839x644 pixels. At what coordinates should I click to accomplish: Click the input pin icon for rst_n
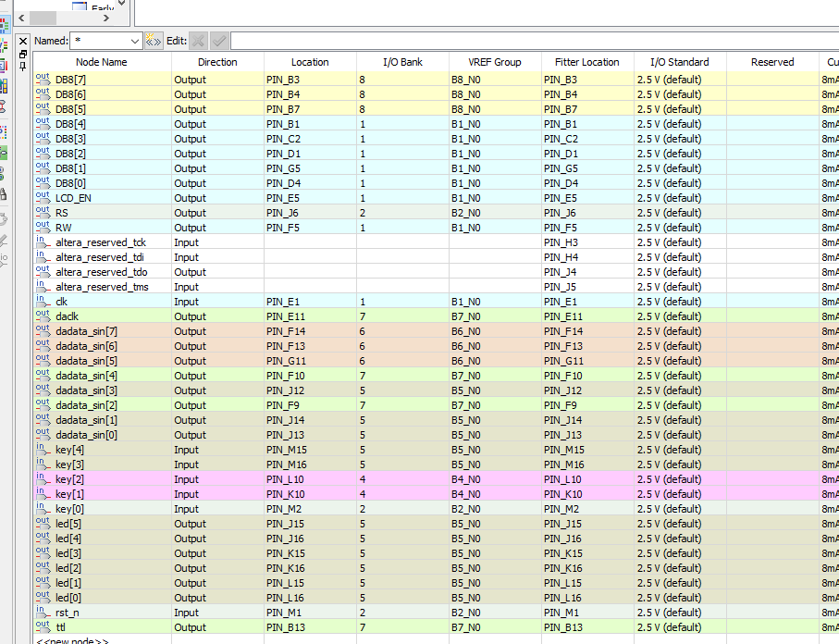click(x=43, y=612)
